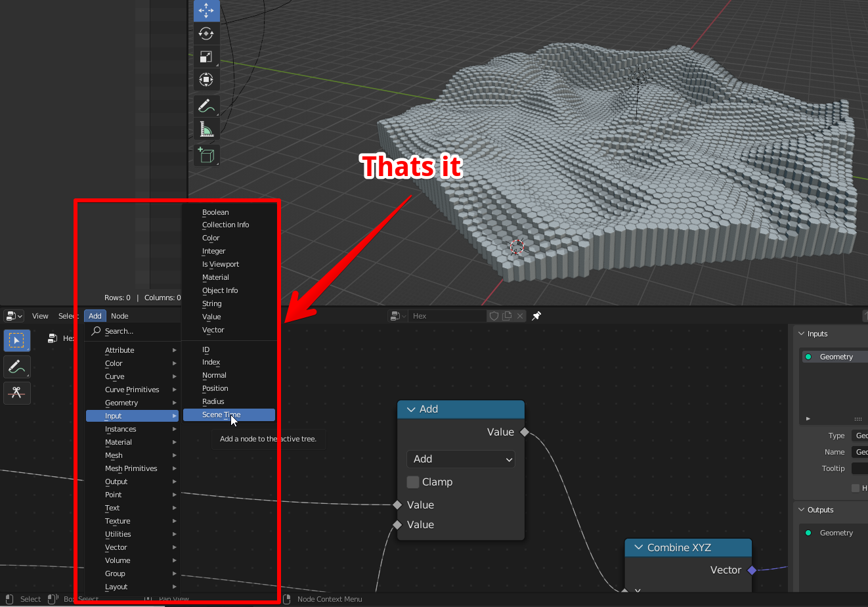Viewport: 868px width, 607px height.
Task: Select the Move tool in viewport toolbar
Action: pos(206,11)
